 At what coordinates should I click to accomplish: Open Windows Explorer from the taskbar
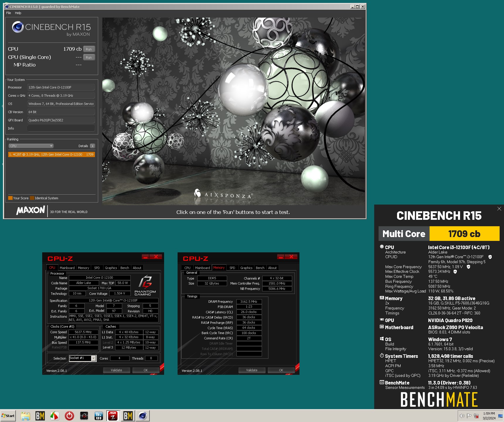click(x=25, y=416)
